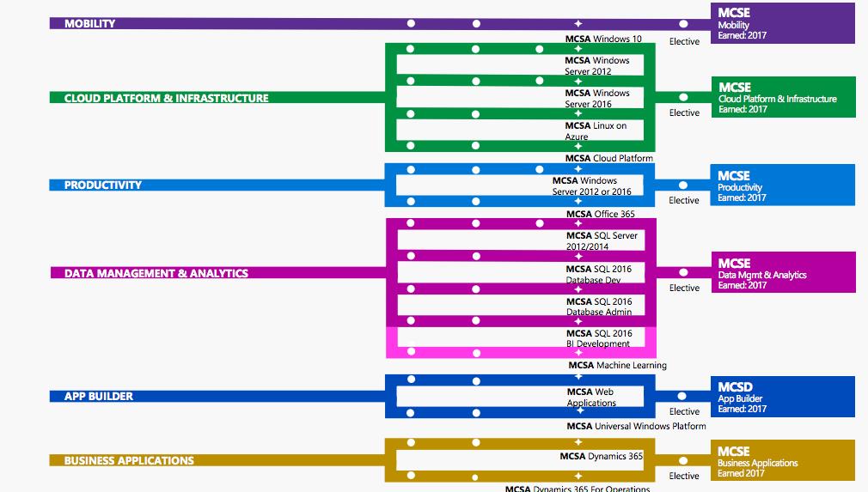Viewport: 868px width, 492px height.
Task: Select the MCSA Web Applications label
Action: (x=591, y=397)
